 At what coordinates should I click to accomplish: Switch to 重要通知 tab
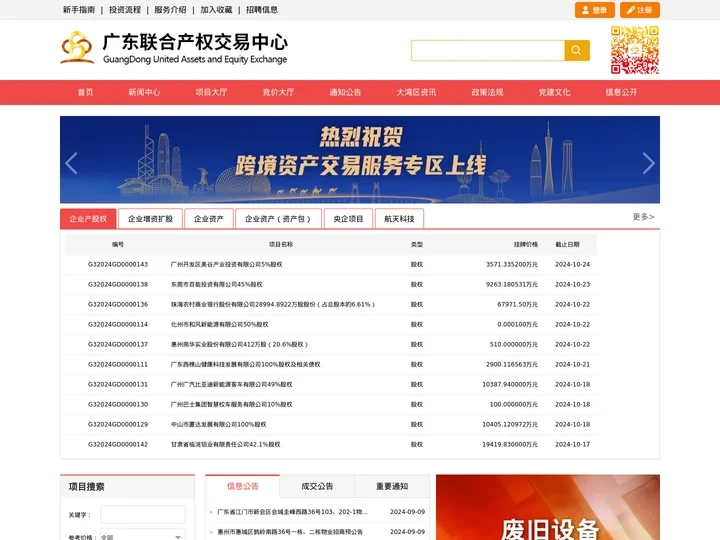point(392,486)
